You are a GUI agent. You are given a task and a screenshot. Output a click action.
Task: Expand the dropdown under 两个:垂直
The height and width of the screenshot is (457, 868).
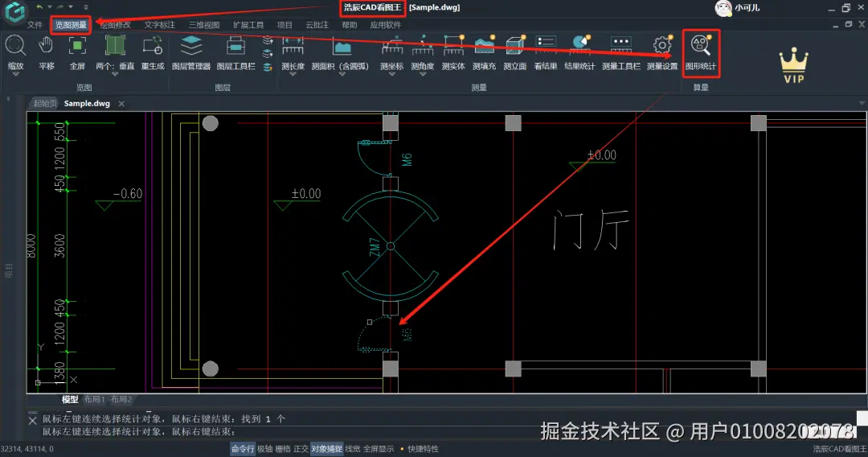coord(115,74)
